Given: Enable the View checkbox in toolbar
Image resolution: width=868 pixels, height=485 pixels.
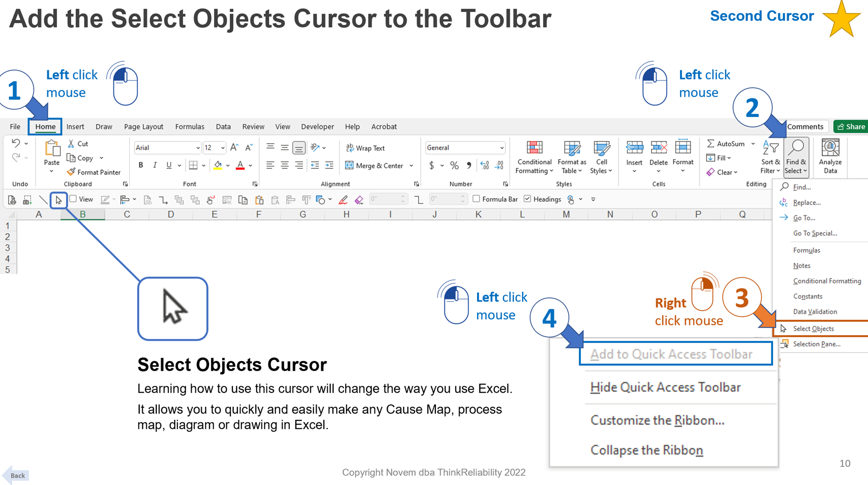Looking at the screenshot, I should (73, 199).
